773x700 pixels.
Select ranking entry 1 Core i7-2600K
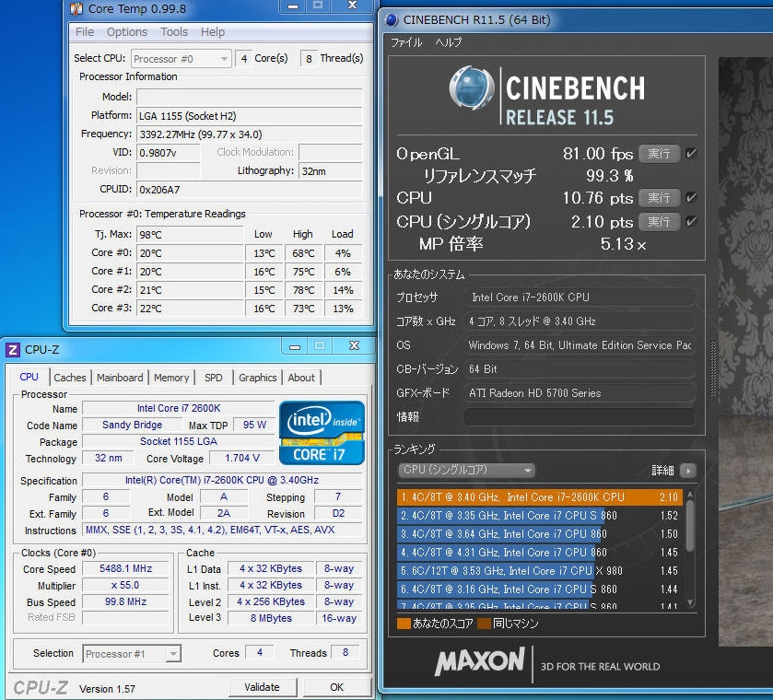point(540,496)
